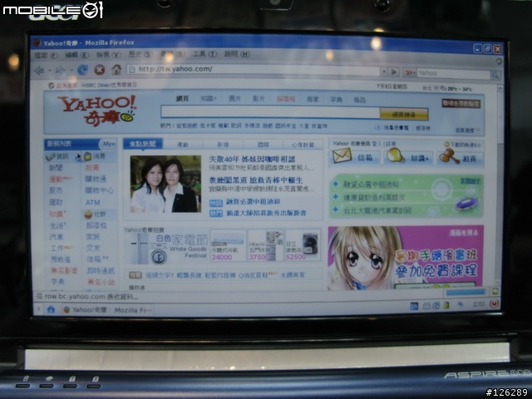
Task: Click the anime girl comic class banner
Action: (406, 258)
